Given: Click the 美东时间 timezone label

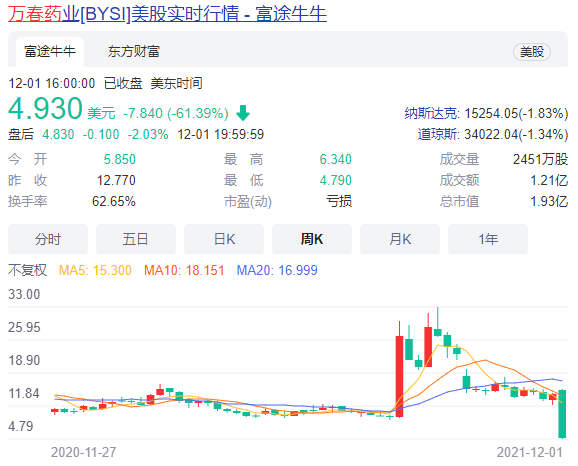Looking at the screenshot, I should tap(177, 83).
